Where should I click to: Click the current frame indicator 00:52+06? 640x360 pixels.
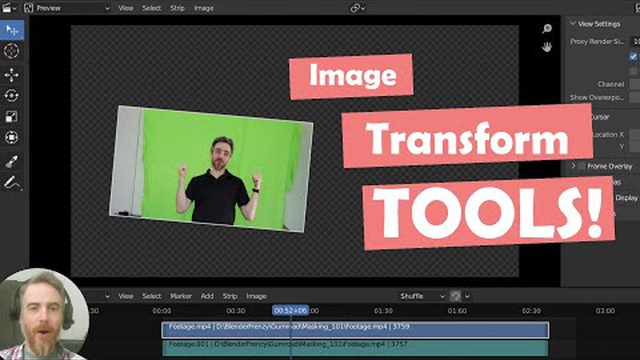[291, 311]
